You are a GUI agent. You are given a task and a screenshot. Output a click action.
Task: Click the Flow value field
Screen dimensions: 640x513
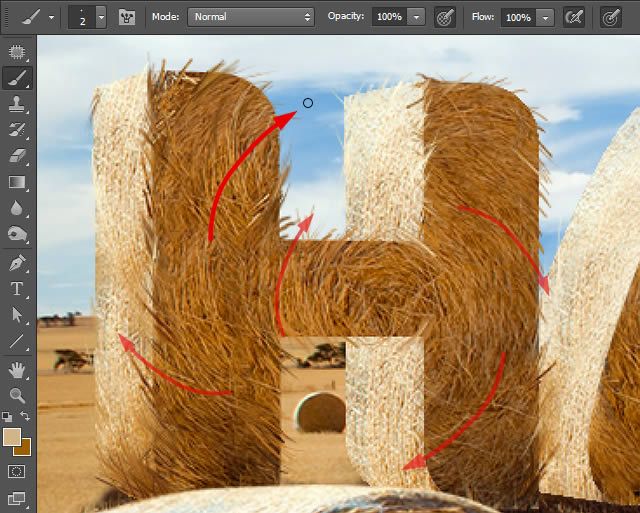pos(518,18)
